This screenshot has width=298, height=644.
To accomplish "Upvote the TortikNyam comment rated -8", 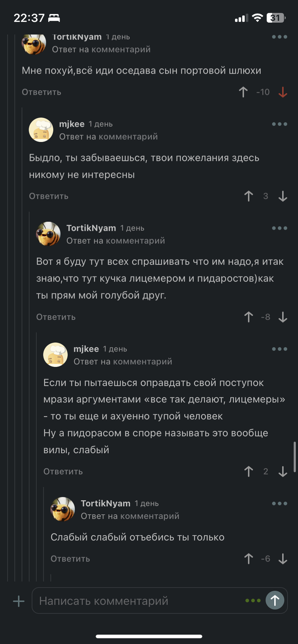I will [249, 317].
